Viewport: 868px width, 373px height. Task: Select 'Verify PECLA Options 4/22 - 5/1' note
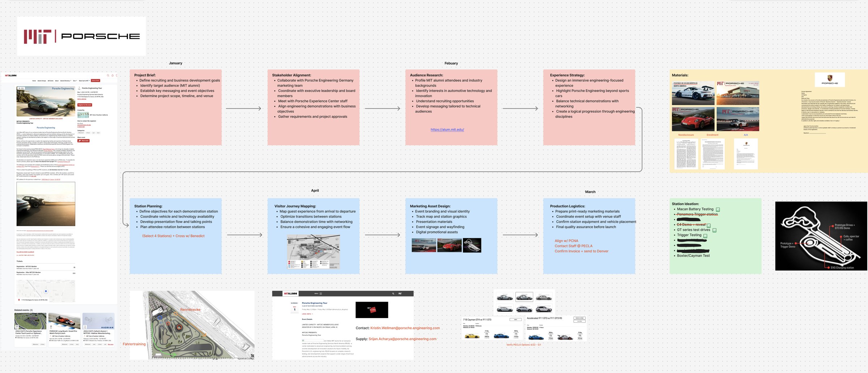(524, 345)
